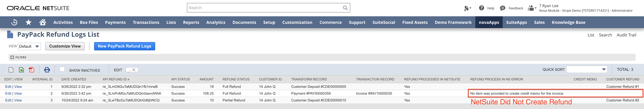644x109 pixels.
Task: Open the Create New menu icon
Action: [467, 8]
